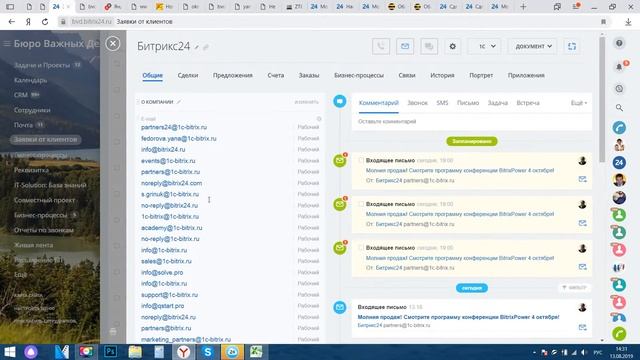This screenshot has width=640, height=360.
Task: Open the История tab
Action: click(x=442, y=76)
